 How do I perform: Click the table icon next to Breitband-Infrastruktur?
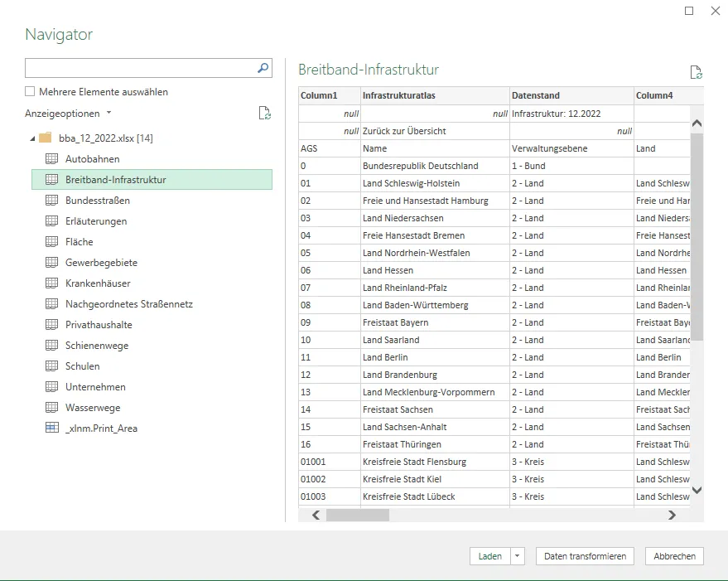(51, 179)
